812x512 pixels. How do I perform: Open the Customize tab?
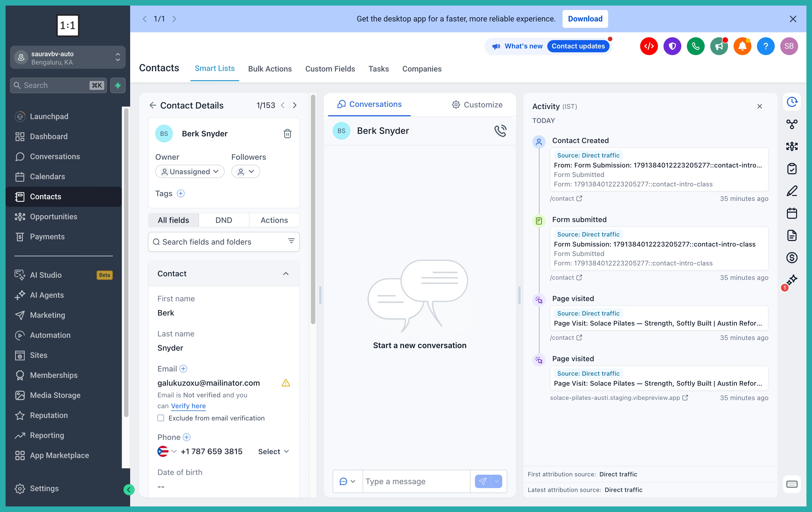click(477, 105)
